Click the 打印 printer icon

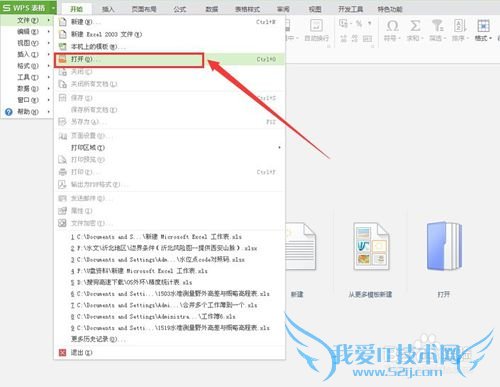(x=63, y=172)
